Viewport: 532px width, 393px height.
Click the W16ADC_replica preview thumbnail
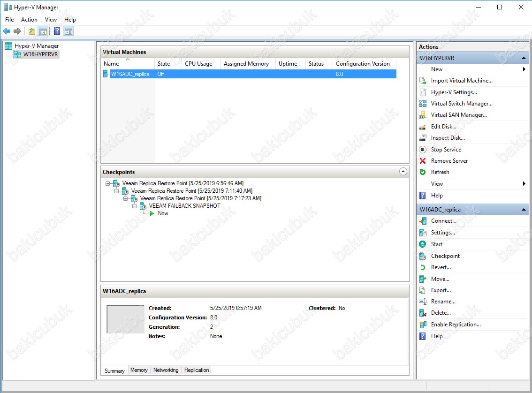(126, 319)
